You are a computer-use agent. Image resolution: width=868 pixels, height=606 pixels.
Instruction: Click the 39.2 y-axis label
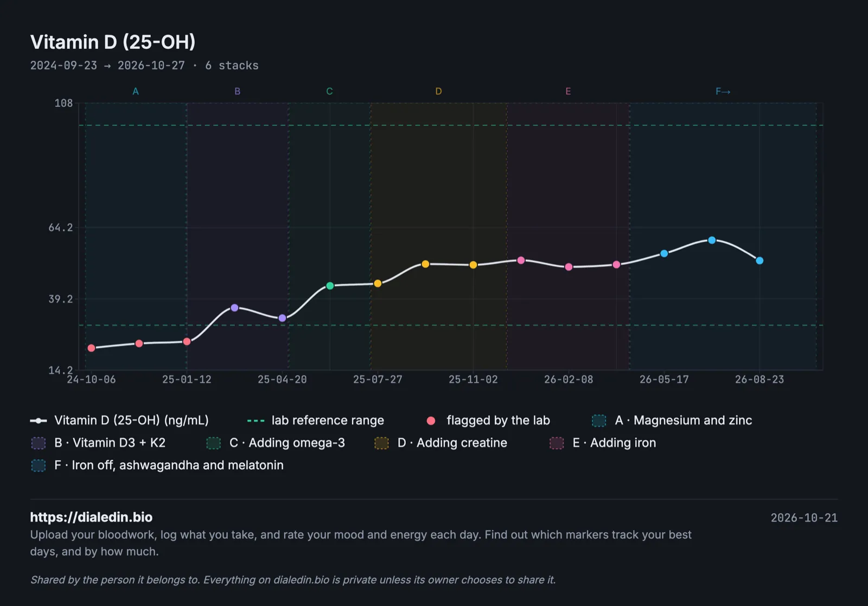tap(61, 299)
